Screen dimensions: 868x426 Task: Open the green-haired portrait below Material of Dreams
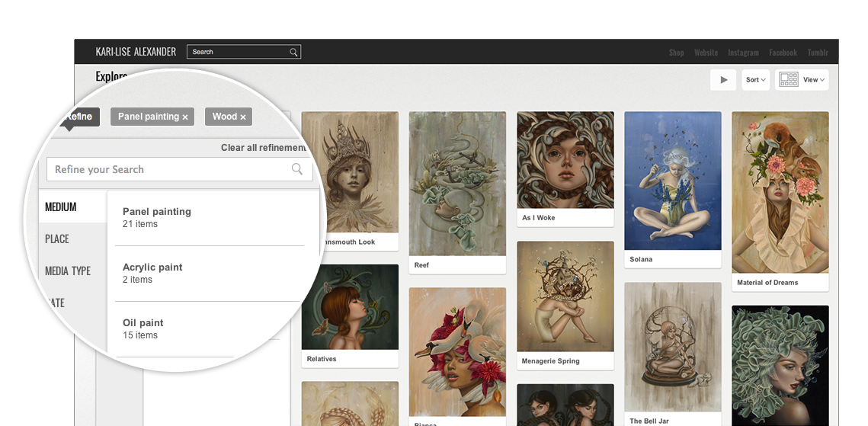(x=780, y=366)
